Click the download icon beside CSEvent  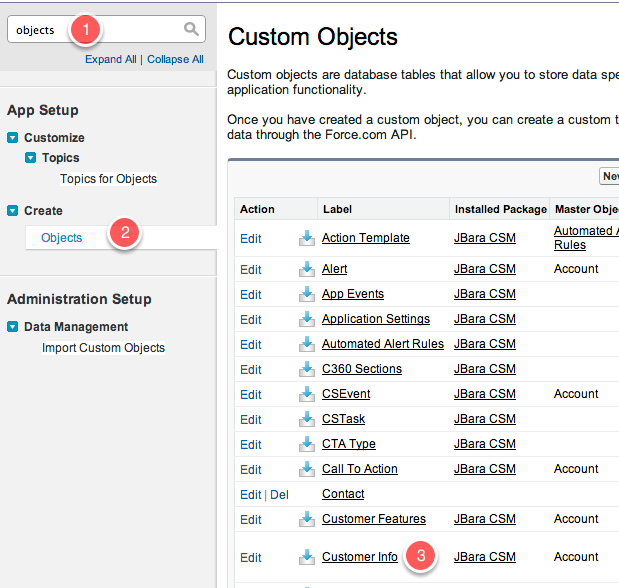(x=307, y=394)
